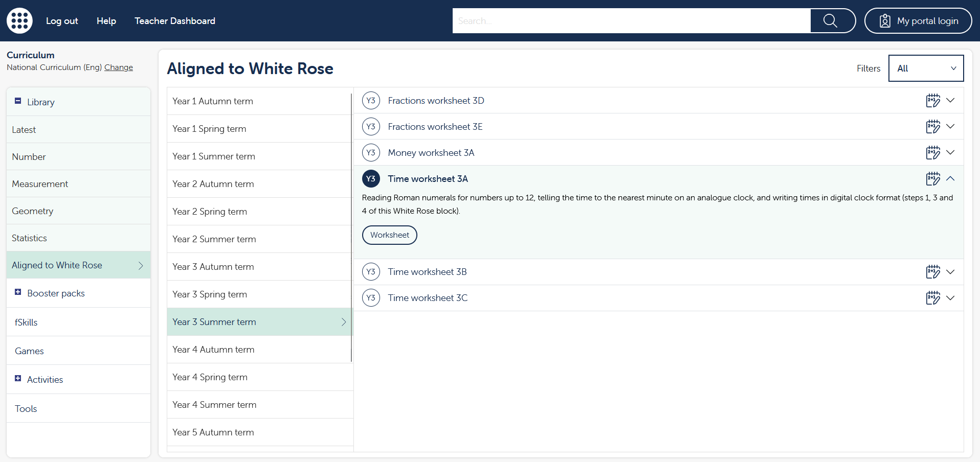Expand Activities plus icon
The image size is (980, 462).
[x=18, y=378]
